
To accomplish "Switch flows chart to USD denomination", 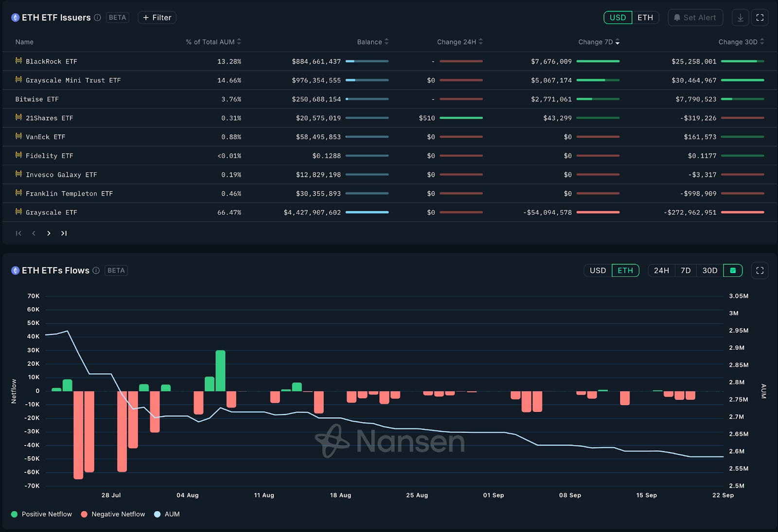I will (598, 271).
